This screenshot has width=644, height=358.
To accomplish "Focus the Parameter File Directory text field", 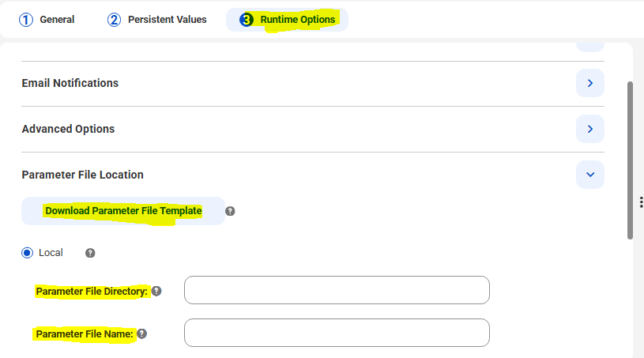I will coord(337,290).
